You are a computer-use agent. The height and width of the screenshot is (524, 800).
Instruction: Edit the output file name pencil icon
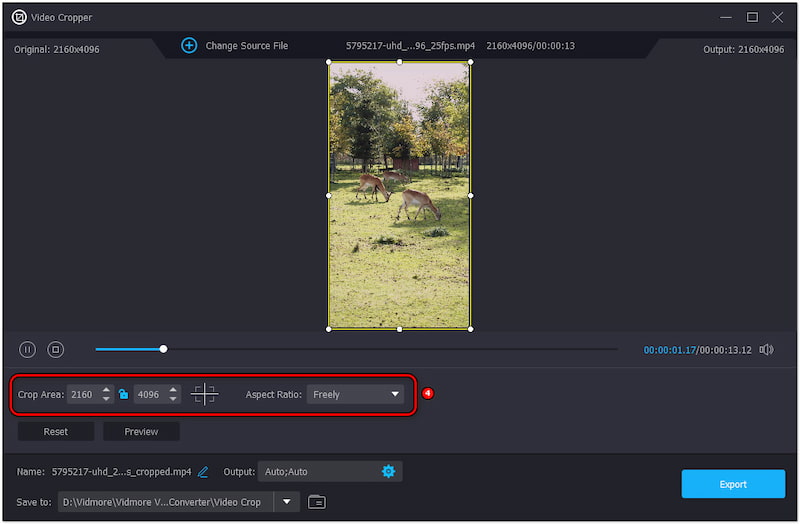click(203, 472)
